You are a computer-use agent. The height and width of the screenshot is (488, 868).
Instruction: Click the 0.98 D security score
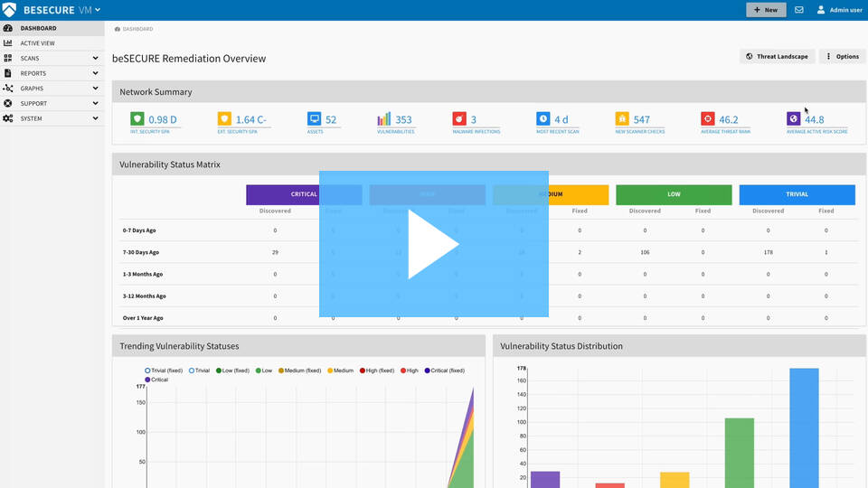[x=163, y=119]
